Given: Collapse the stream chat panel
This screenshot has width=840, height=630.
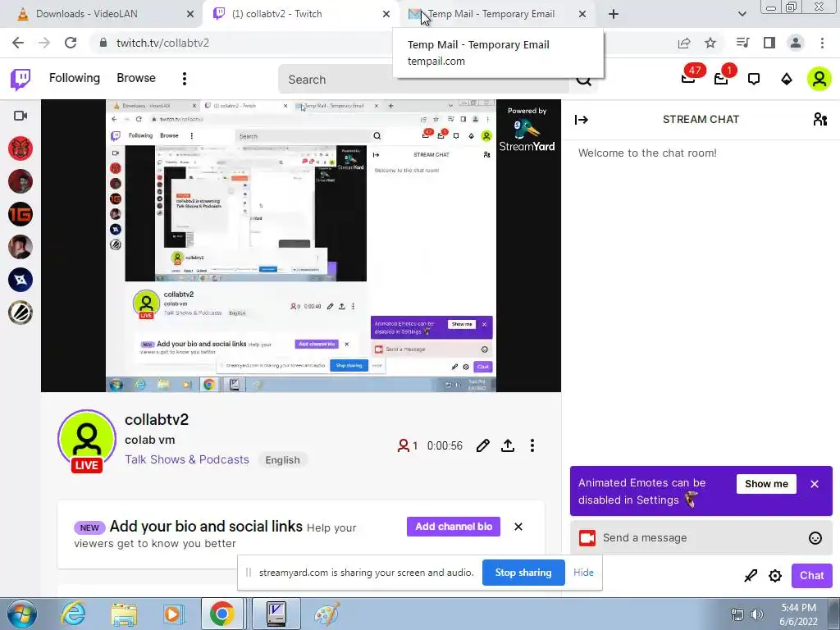Looking at the screenshot, I should click(582, 120).
